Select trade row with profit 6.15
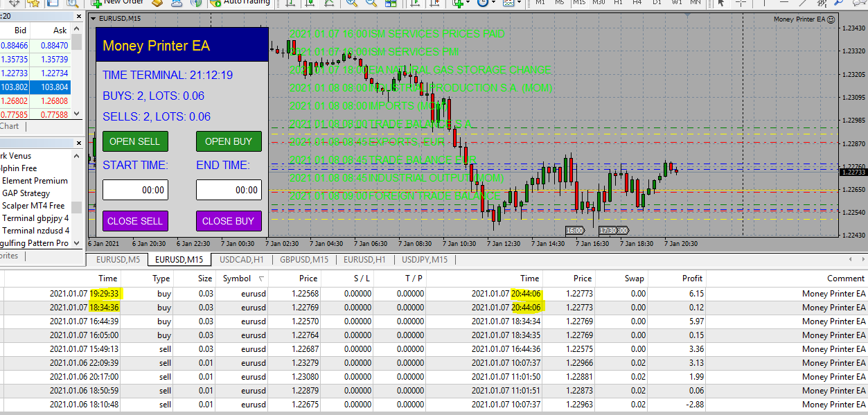Screen dimensions: 868x415 point(434,294)
